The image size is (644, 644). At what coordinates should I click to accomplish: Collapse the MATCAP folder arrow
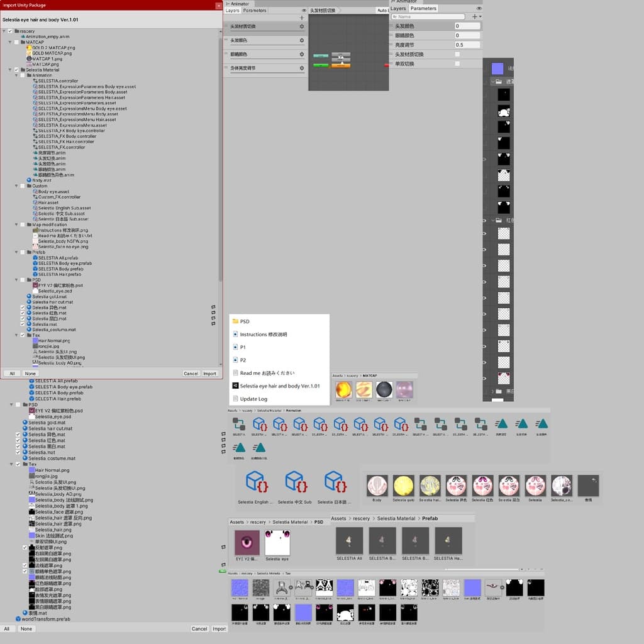point(10,42)
